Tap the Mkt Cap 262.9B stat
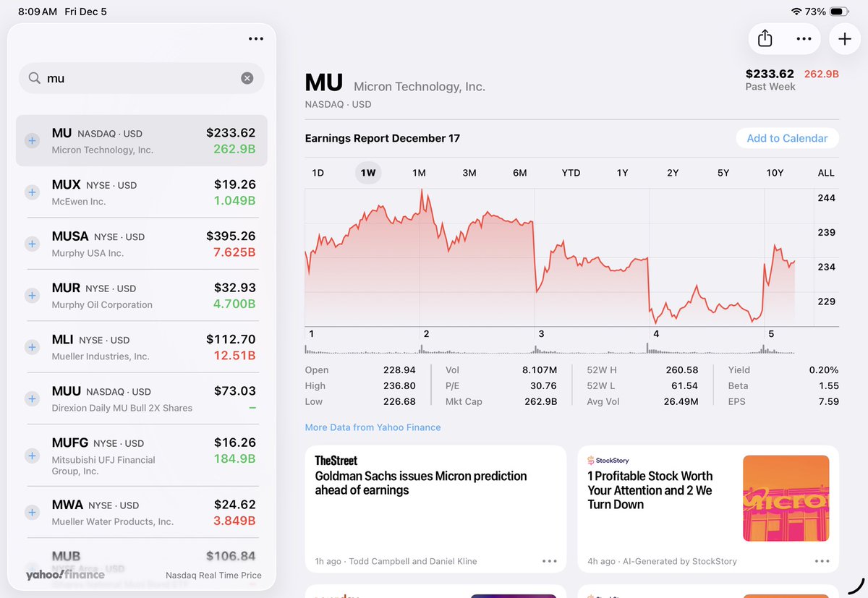The image size is (868, 598). coord(501,401)
